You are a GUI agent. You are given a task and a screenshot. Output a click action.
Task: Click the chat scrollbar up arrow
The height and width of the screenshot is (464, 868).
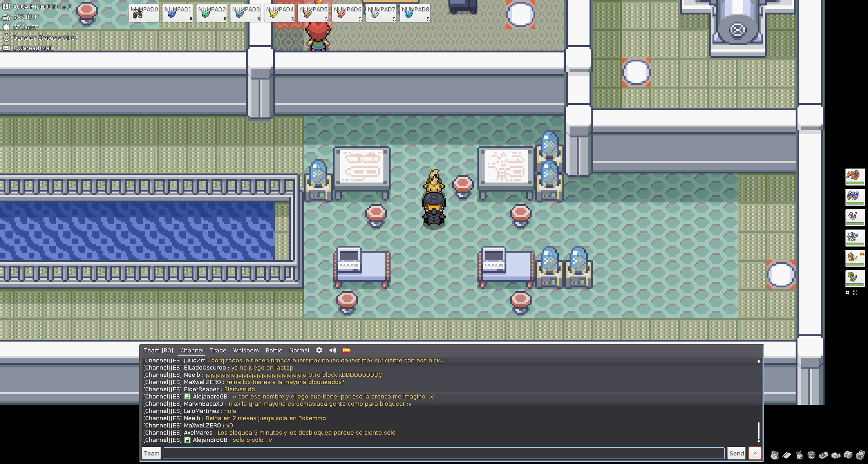click(x=759, y=361)
